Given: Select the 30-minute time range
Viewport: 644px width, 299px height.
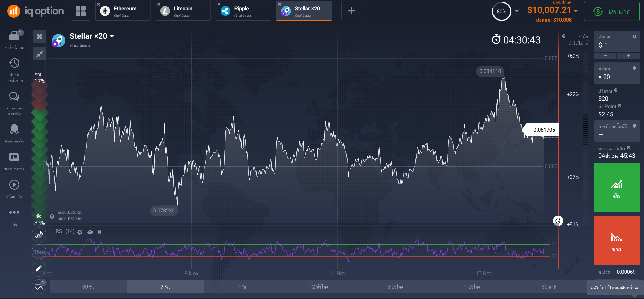Looking at the screenshot, I should (x=549, y=287).
